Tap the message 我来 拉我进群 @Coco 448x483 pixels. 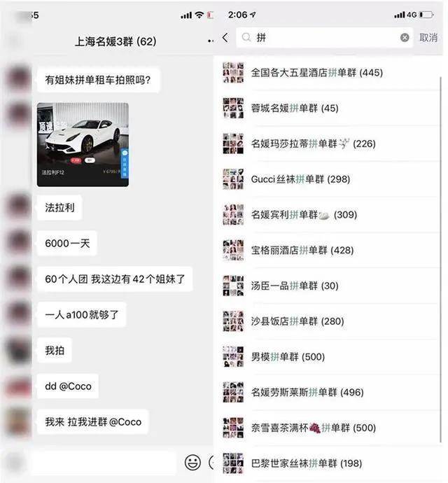[x=93, y=421]
